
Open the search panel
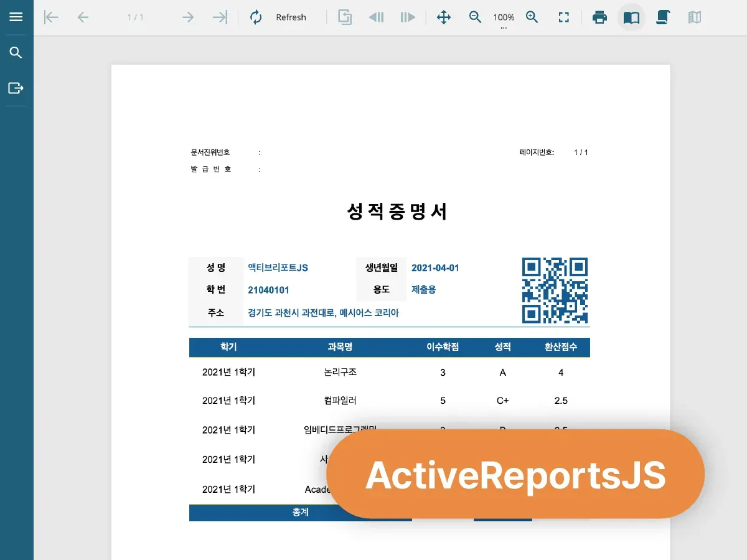16,53
